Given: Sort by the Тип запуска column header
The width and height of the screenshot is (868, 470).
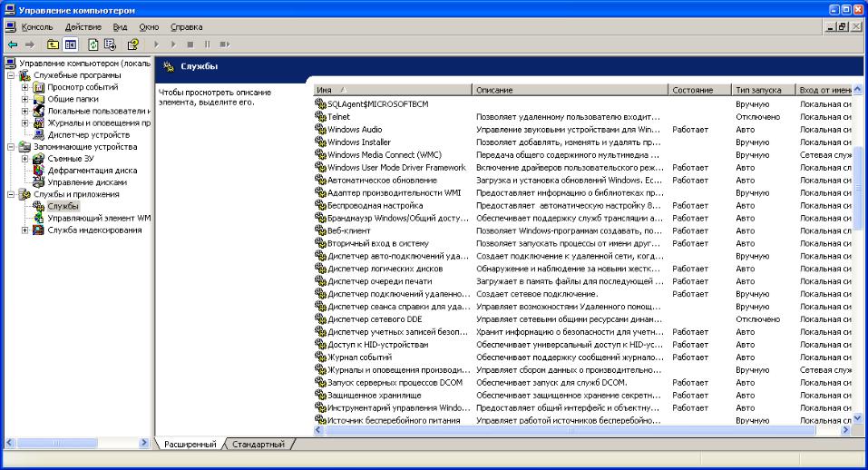Looking at the screenshot, I should tap(763, 90).
